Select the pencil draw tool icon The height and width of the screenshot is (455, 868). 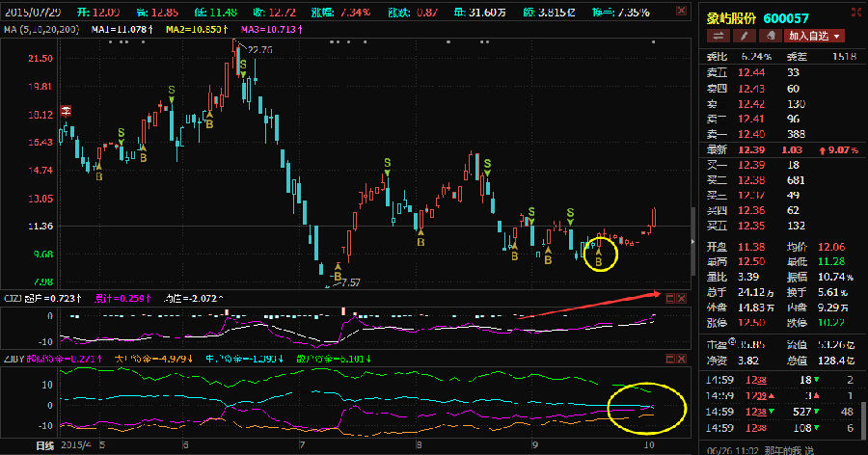click(x=744, y=36)
